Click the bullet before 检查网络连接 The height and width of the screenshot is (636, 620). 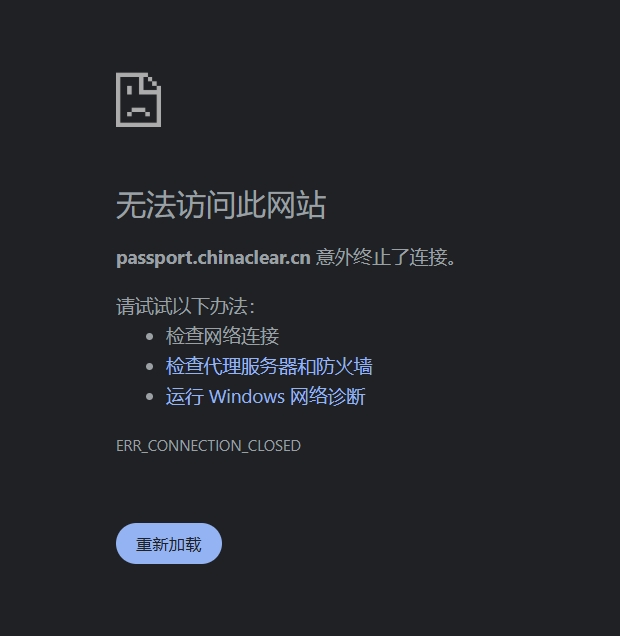click(149, 336)
